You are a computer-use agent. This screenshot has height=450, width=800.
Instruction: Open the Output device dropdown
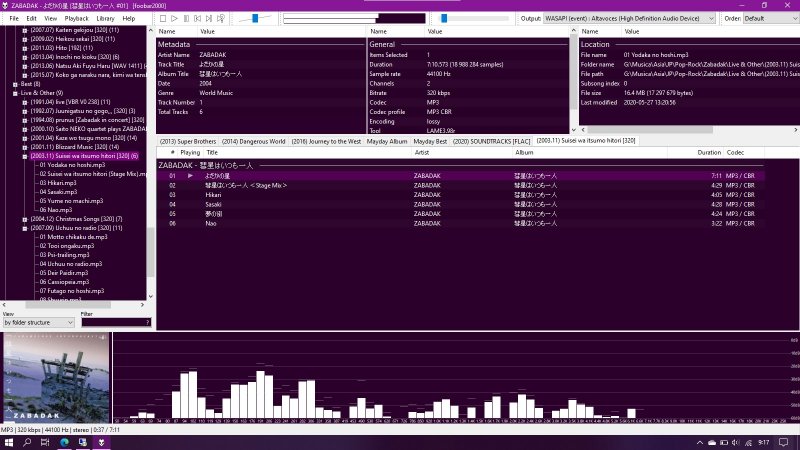(629, 18)
